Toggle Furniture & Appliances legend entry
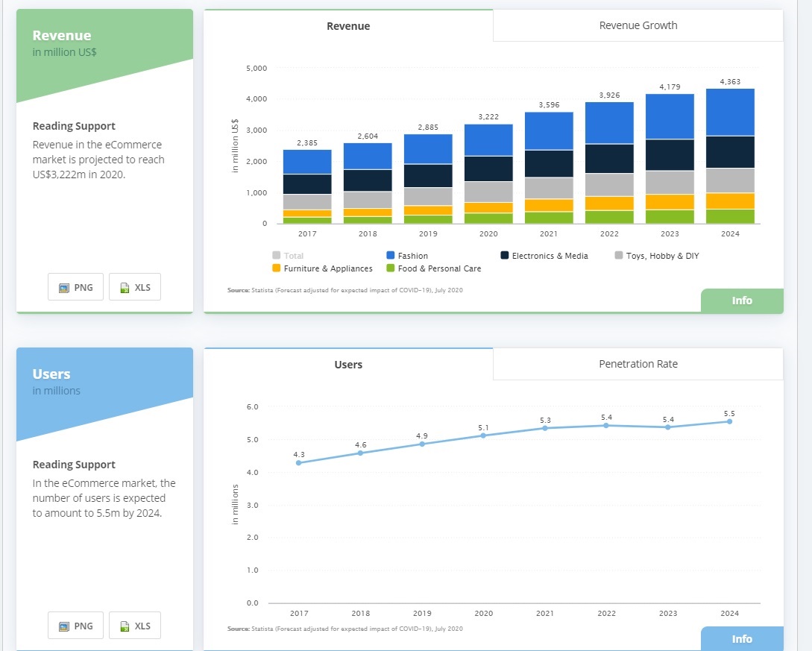The width and height of the screenshot is (812, 651). coord(327,268)
